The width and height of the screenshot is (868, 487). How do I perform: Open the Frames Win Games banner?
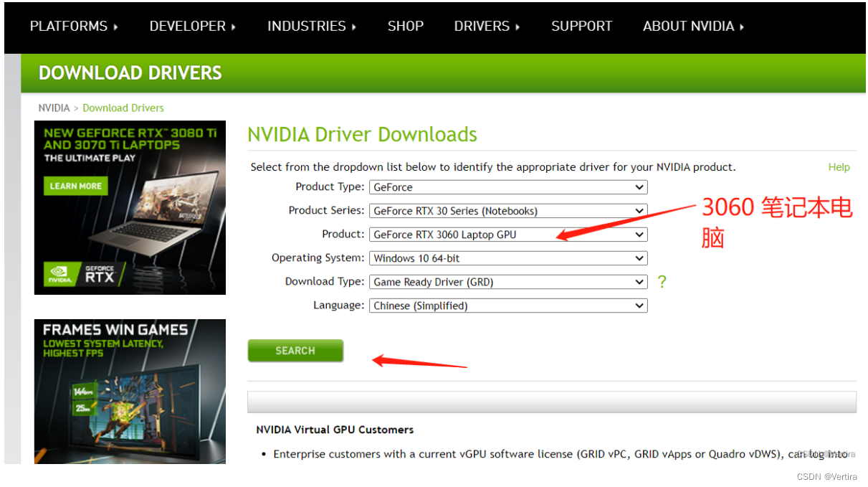pos(130,391)
